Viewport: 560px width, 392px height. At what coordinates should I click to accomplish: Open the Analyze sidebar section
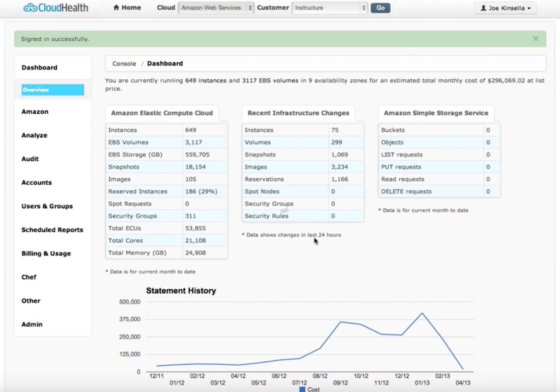34,135
